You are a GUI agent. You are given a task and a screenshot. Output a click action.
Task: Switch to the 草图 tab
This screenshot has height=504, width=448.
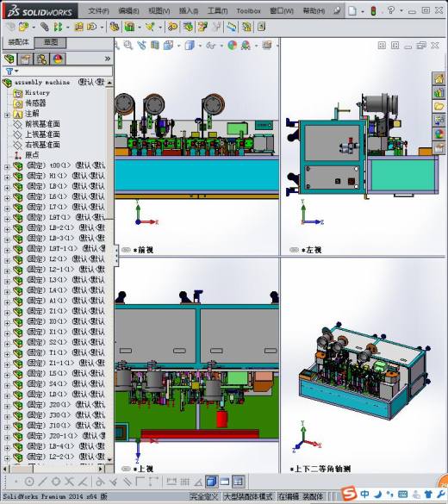[51, 42]
